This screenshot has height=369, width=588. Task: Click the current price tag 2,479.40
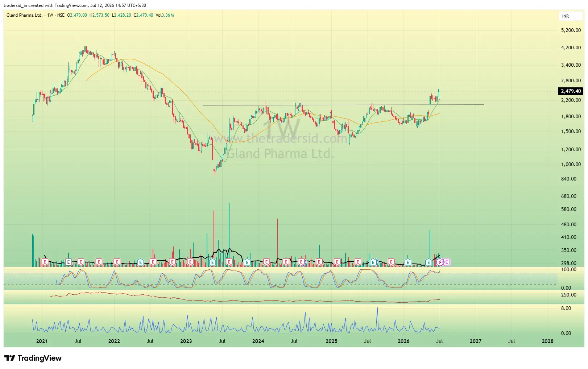pos(571,91)
